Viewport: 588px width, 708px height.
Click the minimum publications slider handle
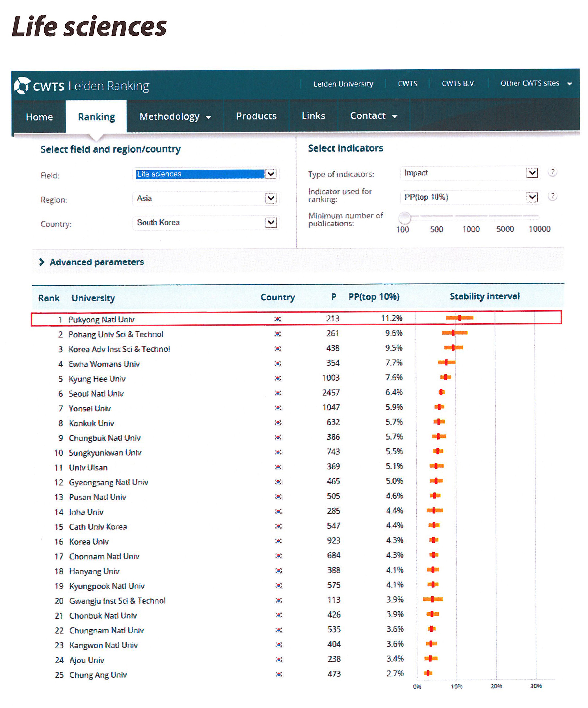point(404,218)
